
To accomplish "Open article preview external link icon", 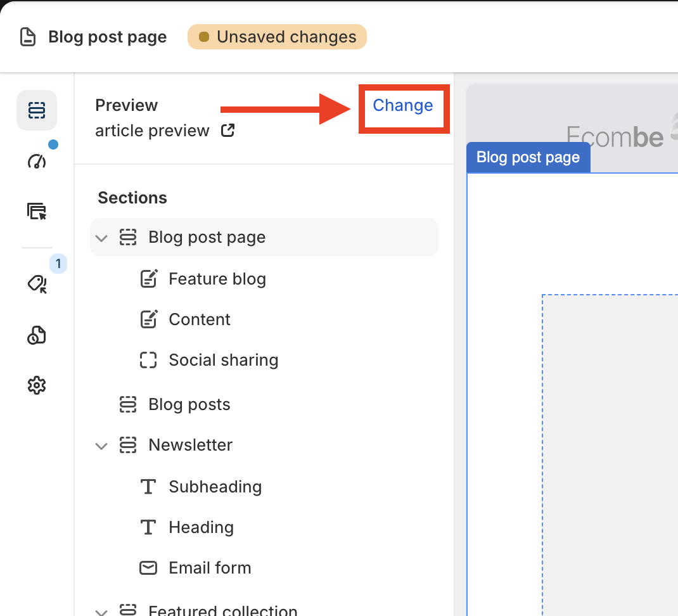I will tap(227, 131).
